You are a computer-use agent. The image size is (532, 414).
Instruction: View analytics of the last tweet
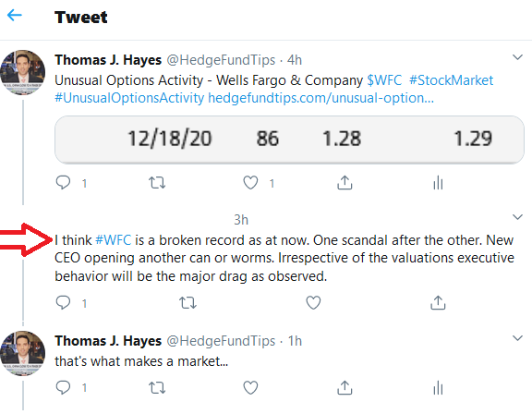pos(438,387)
